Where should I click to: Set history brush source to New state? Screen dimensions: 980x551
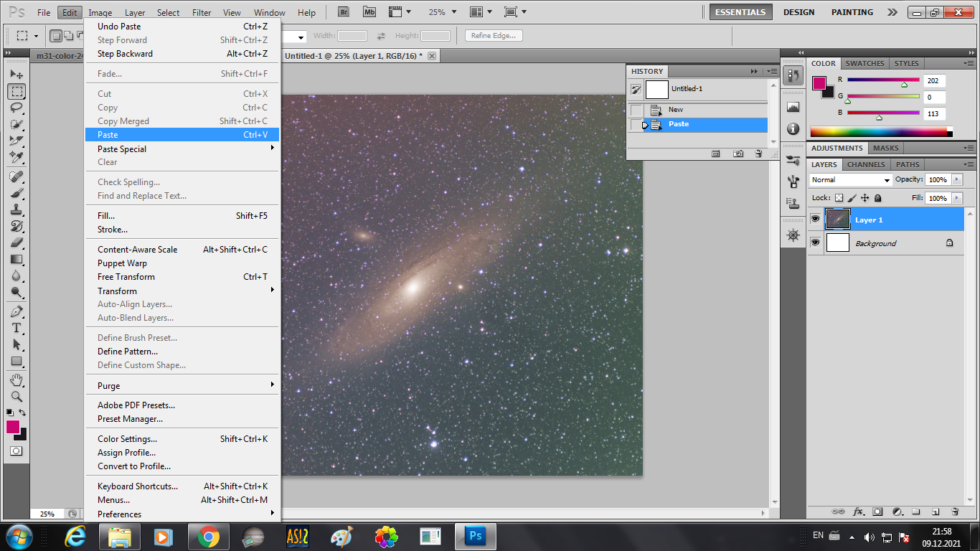click(636, 110)
